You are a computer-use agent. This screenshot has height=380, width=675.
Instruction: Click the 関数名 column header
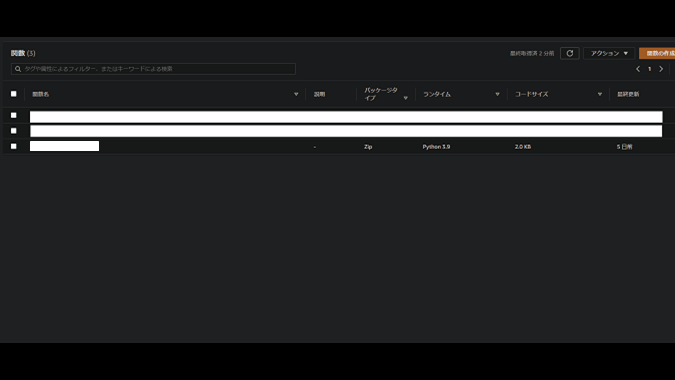[x=41, y=94]
